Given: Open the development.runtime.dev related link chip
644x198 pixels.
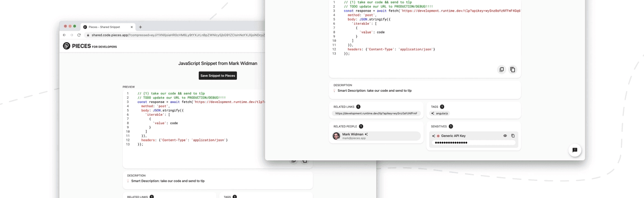Looking at the screenshot, I should pos(376,113).
